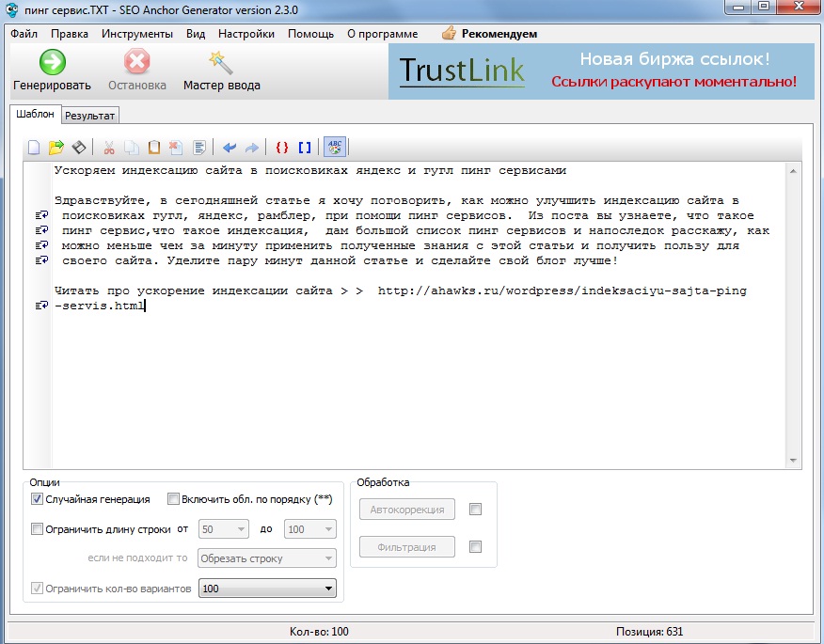The image size is (824, 644).
Task: Click the open file folder icon
Action: click(x=56, y=148)
